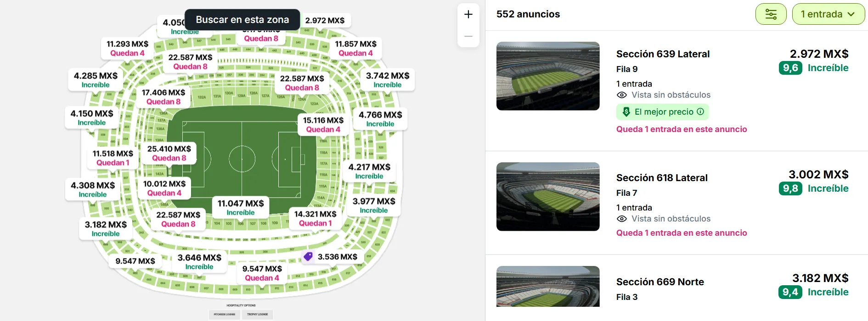The width and height of the screenshot is (868, 321).
Task: Click the 25.410 MX$ Quedan 8 map marker
Action: (x=168, y=153)
